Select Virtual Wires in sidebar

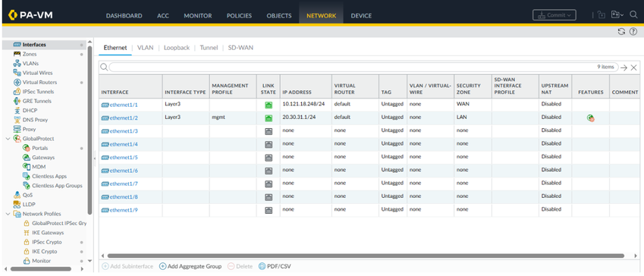coord(37,73)
